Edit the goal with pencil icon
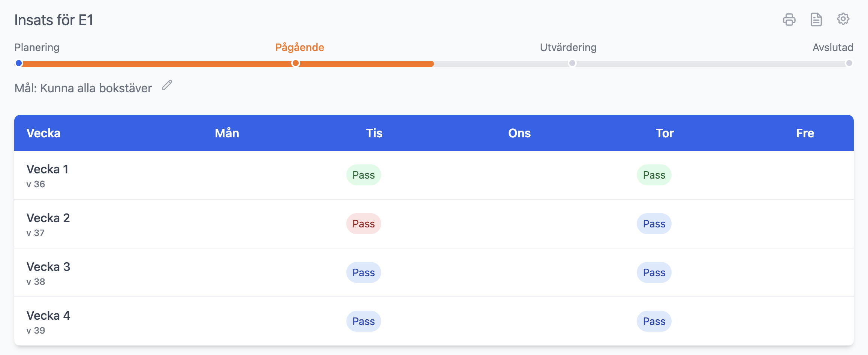Viewport: 868px width, 355px height. [167, 85]
